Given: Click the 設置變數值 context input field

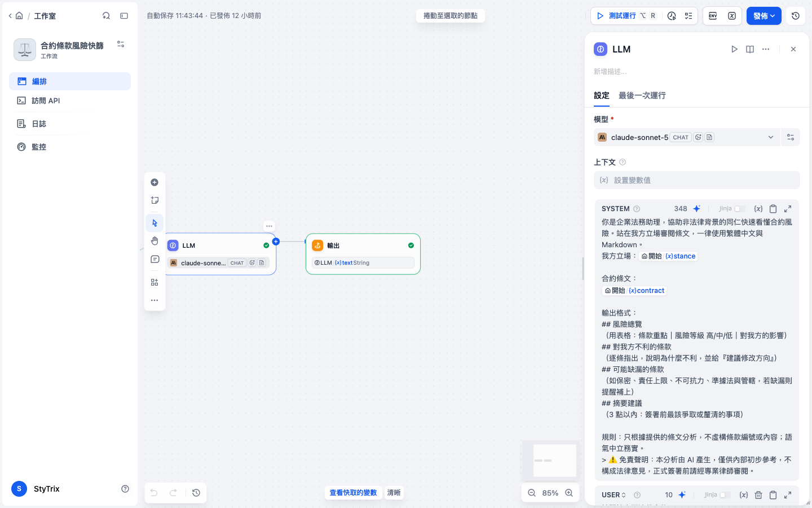Looking at the screenshot, I should point(697,180).
